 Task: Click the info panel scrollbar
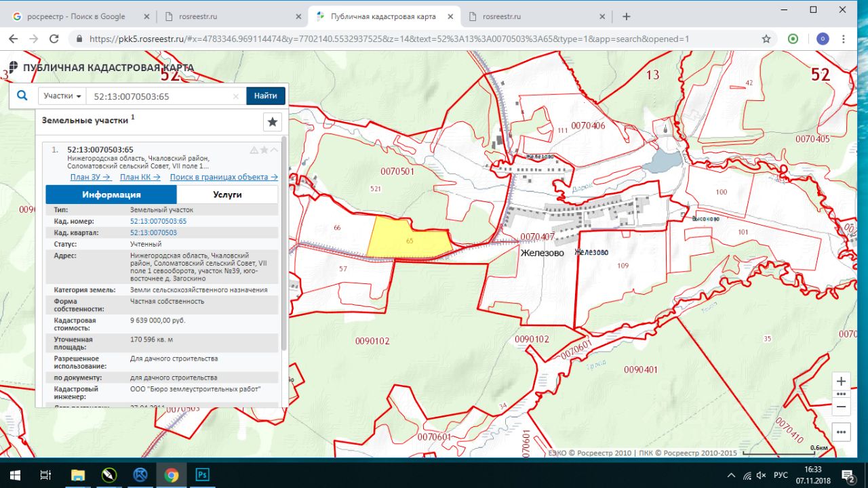[284, 244]
